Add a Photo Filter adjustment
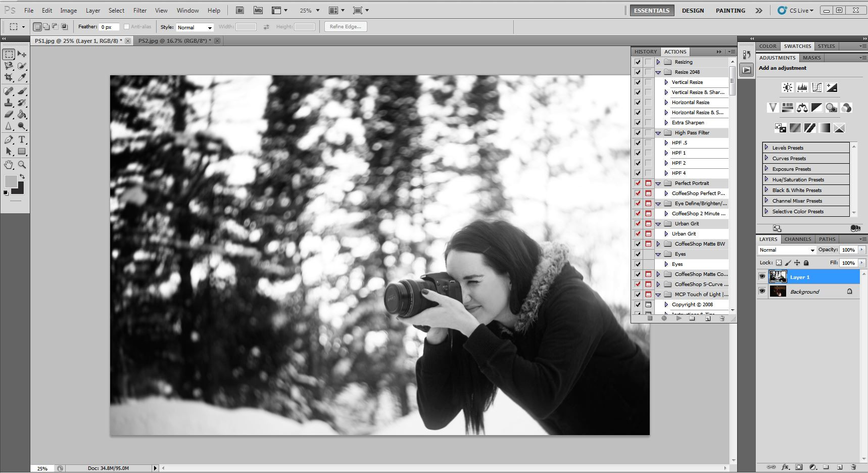This screenshot has width=868, height=473. pos(831,108)
